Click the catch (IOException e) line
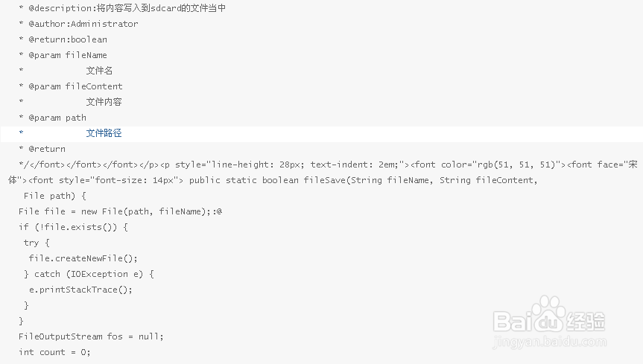Image resolution: width=643 pixels, height=364 pixels. (x=89, y=274)
